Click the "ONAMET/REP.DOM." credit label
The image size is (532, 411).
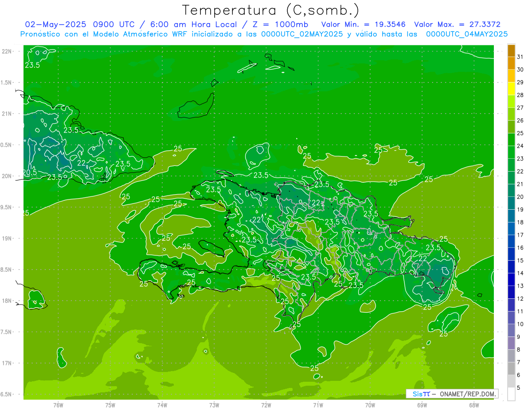(467, 394)
